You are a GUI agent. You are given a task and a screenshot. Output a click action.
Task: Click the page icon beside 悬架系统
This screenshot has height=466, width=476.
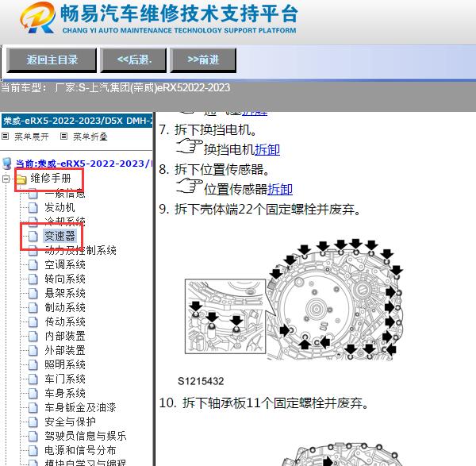tap(33, 294)
